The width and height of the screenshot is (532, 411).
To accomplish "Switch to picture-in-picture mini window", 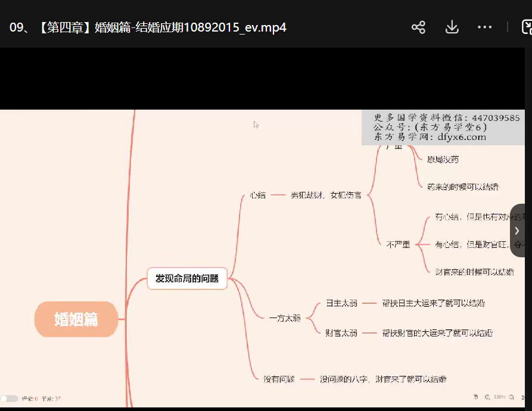I will click(x=526, y=27).
